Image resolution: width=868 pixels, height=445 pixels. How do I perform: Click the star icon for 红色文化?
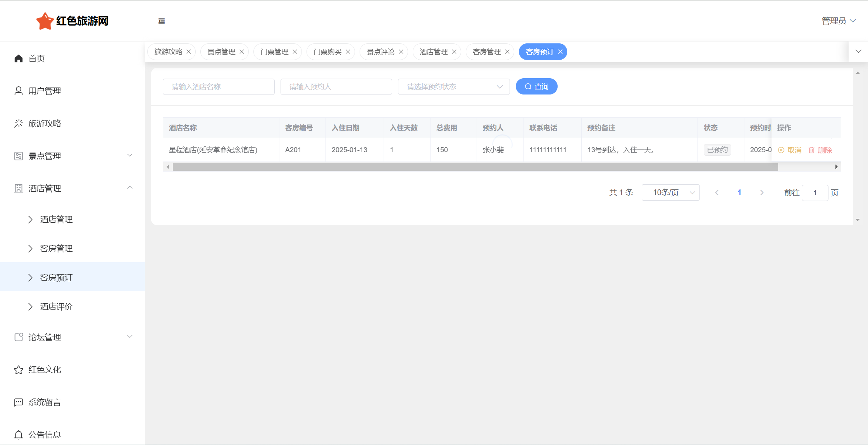pos(19,370)
